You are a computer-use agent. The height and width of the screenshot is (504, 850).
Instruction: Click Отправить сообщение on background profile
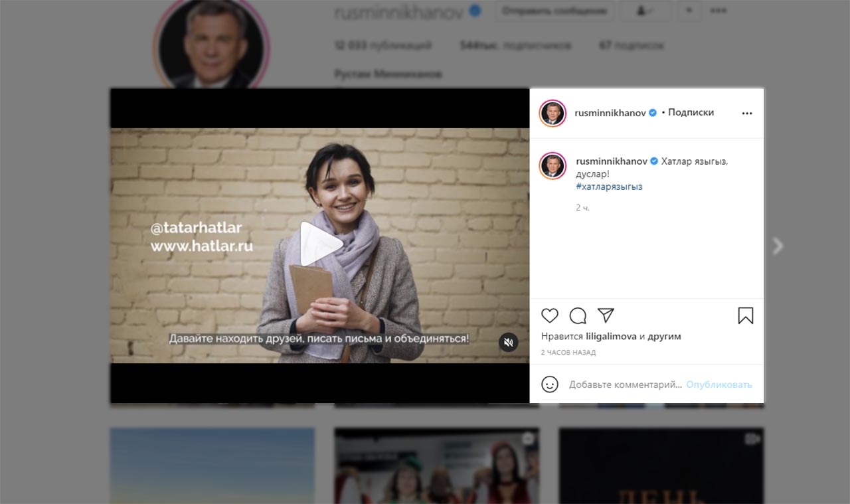click(x=554, y=11)
